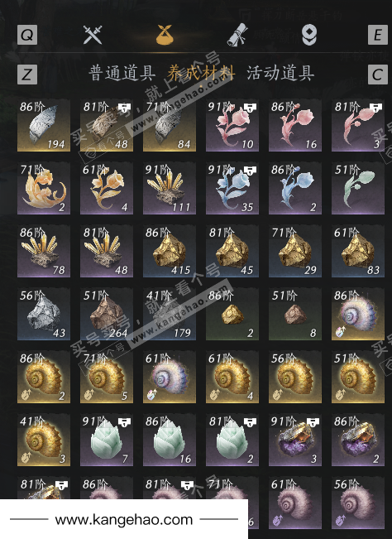Select the 86阶 gold ore with 415

click(170, 251)
